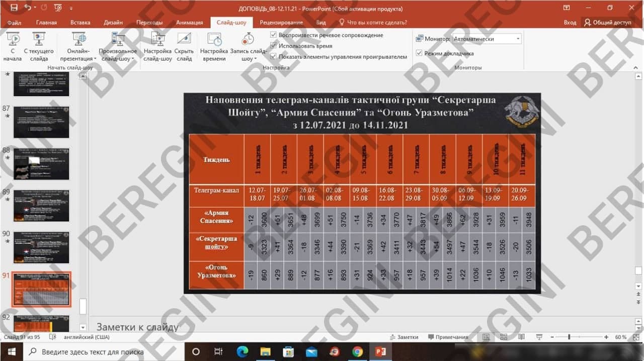The image size is (644, 361).
Task: Toggle Использовать время checkbox
Action: point(273,46)
